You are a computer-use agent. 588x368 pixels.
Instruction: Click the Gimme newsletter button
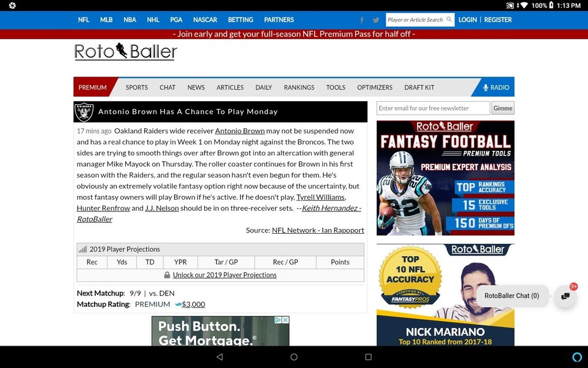[x=503, y=108]
